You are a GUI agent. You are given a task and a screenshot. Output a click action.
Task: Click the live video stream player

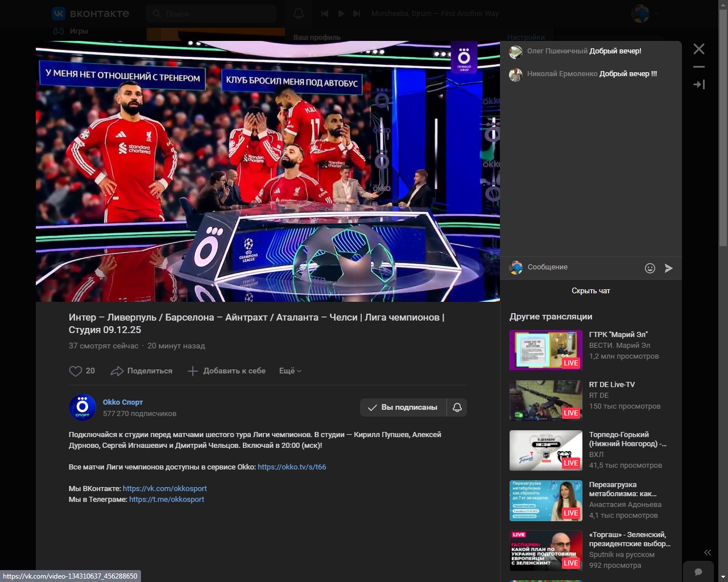pyautogui.click(x=268, y=171)
